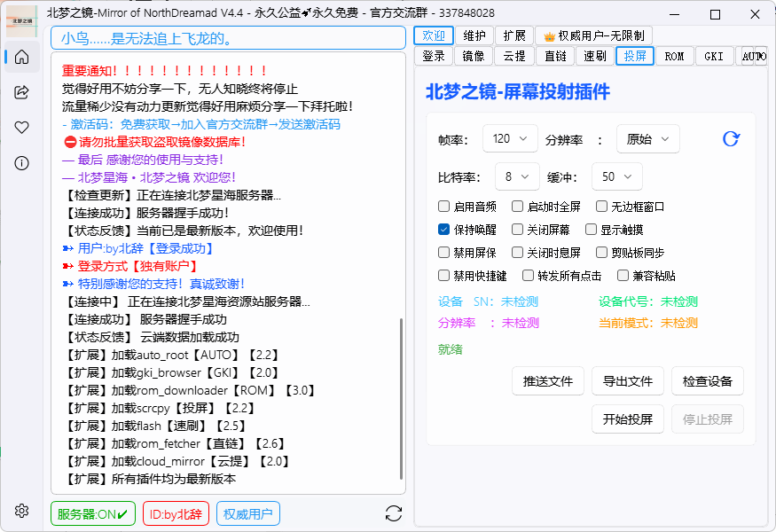
Task: Switch to the 扩展 tab
Action: click(514, 35)
